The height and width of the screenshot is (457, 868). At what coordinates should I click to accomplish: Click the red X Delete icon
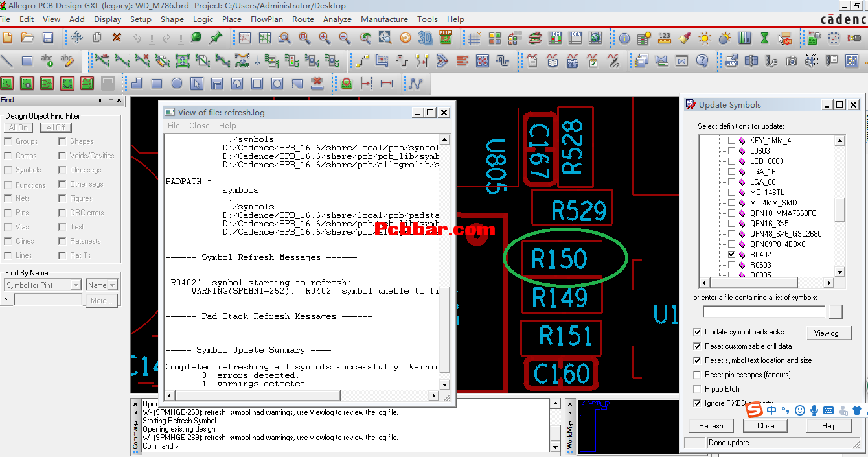coord(117,38)
